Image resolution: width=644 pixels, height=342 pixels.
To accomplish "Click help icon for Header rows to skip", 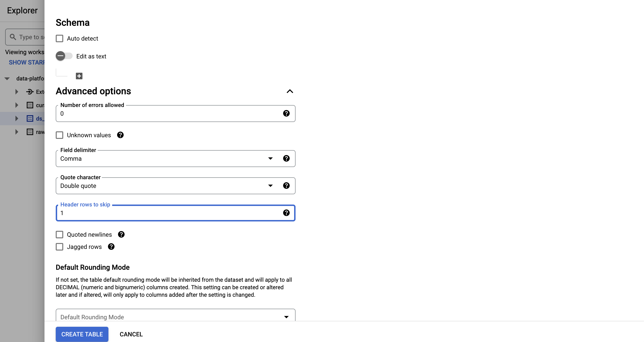I will [x=286, y=213].
